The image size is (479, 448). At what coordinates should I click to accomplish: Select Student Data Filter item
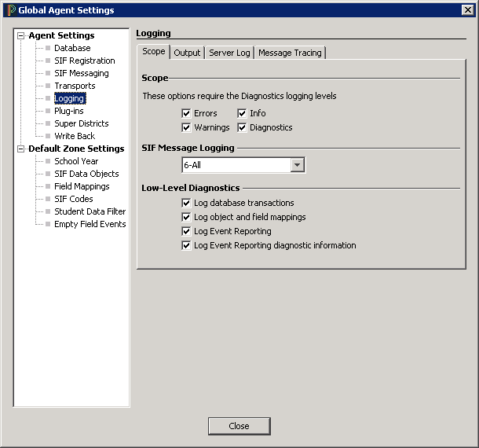point(90,211)
